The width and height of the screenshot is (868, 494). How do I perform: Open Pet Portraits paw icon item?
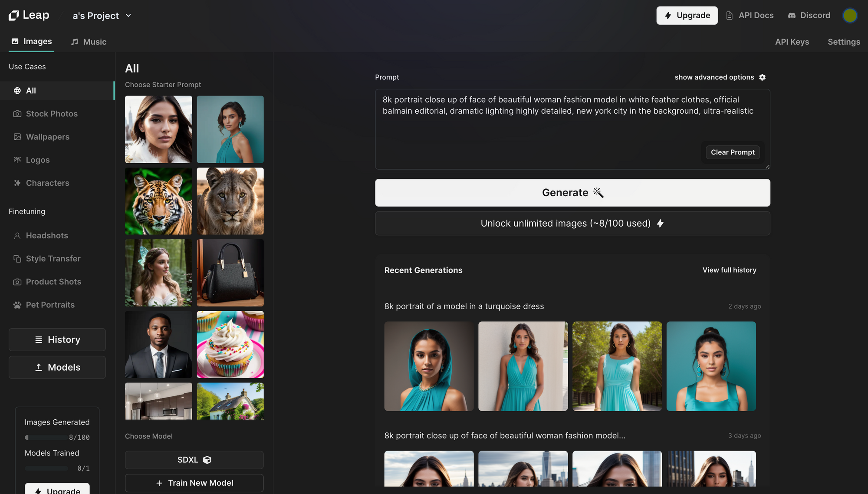(x=17, y=305)
